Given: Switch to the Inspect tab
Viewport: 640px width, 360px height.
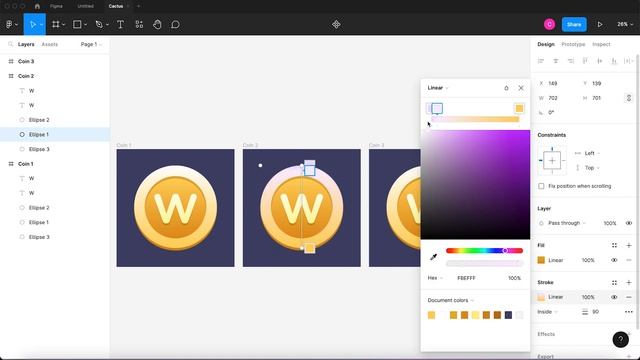Looking at the screenshot, I should point(601,44).
